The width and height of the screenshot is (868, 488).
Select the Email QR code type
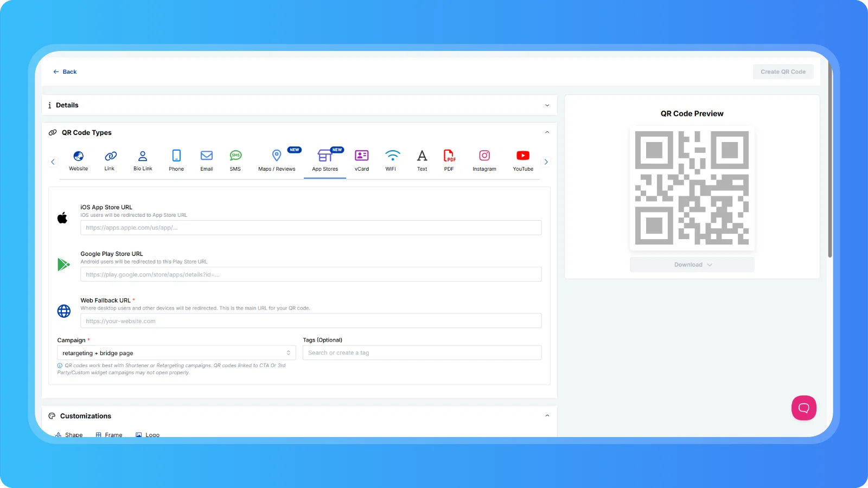pos(207,161)
